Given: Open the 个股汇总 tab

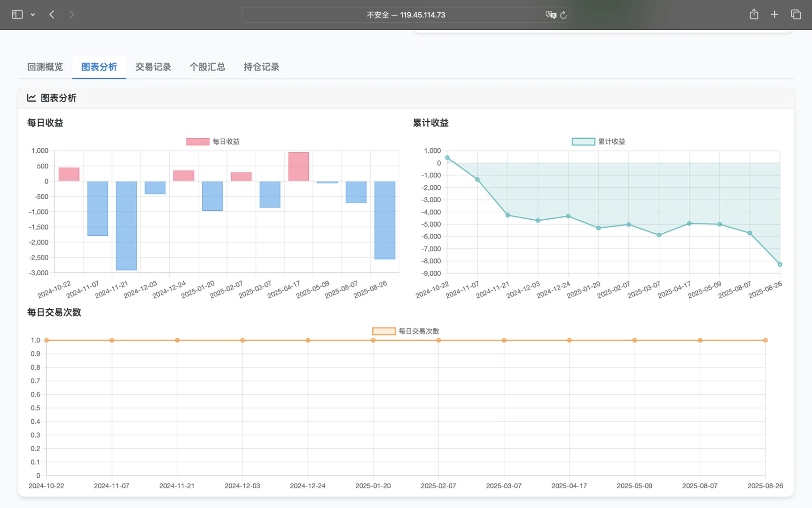Looking at the screenshot, I should [207, 67].
